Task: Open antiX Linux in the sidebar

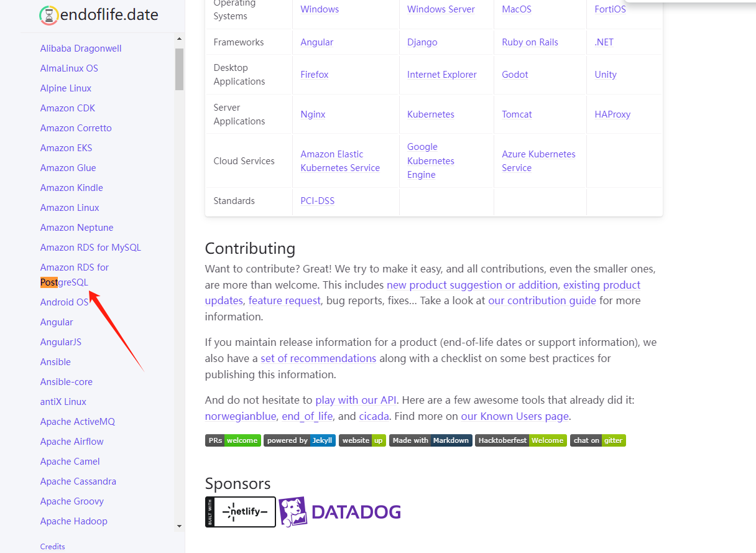Action: pos(63,402)
